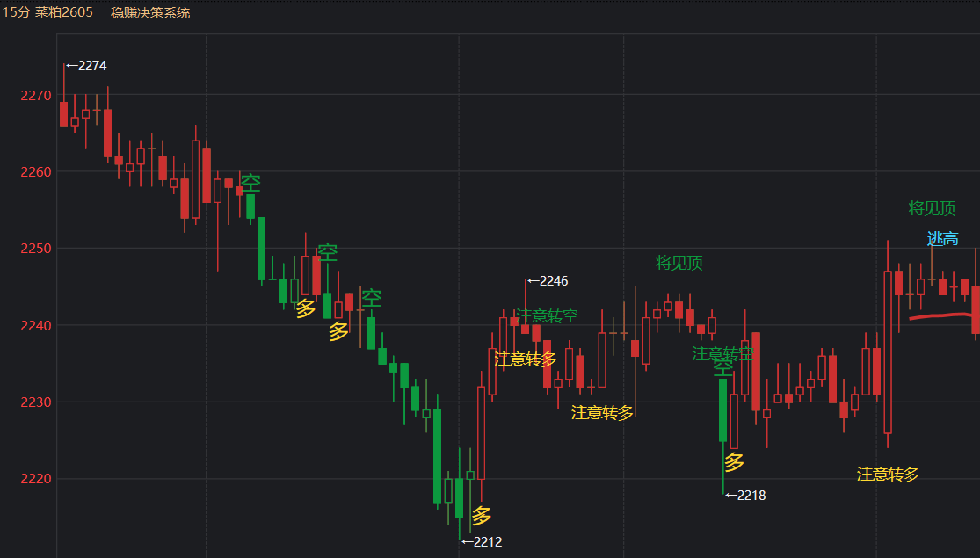Click the 2230 price axis label
This screenshot has width=980, height=558.
[x=36, y=402]
